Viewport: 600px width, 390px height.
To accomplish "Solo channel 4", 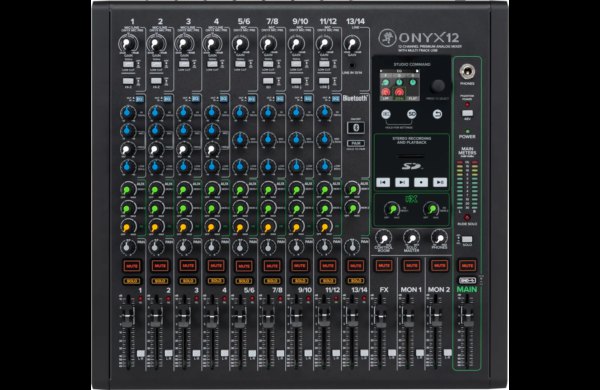I will 215,281.
